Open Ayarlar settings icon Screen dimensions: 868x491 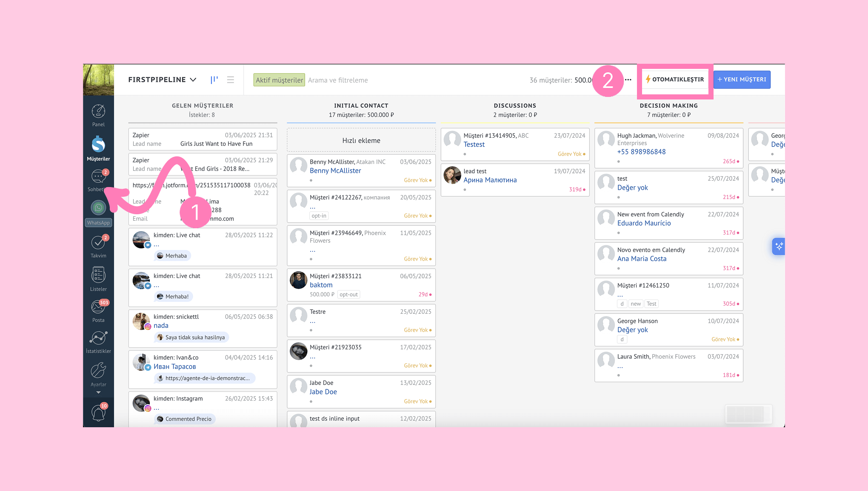tap(98, 371)
